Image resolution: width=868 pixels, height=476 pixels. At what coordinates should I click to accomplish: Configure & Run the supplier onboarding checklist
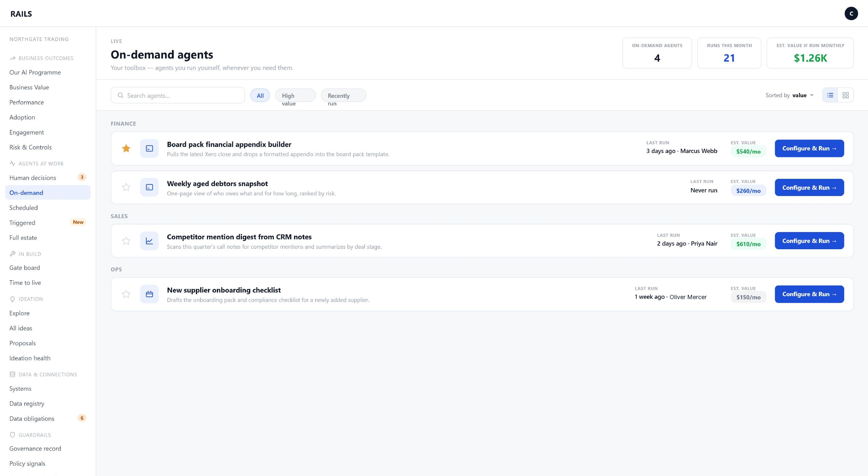(809, 294)
